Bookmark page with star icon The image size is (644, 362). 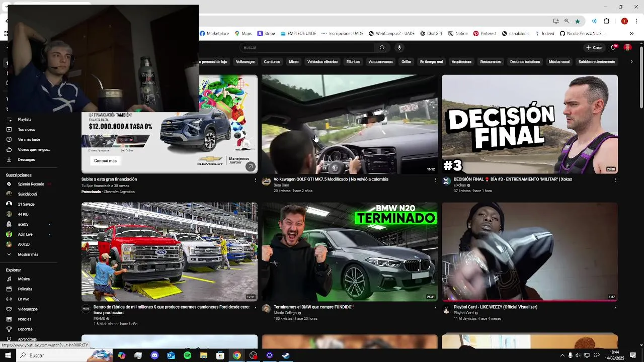578,21
